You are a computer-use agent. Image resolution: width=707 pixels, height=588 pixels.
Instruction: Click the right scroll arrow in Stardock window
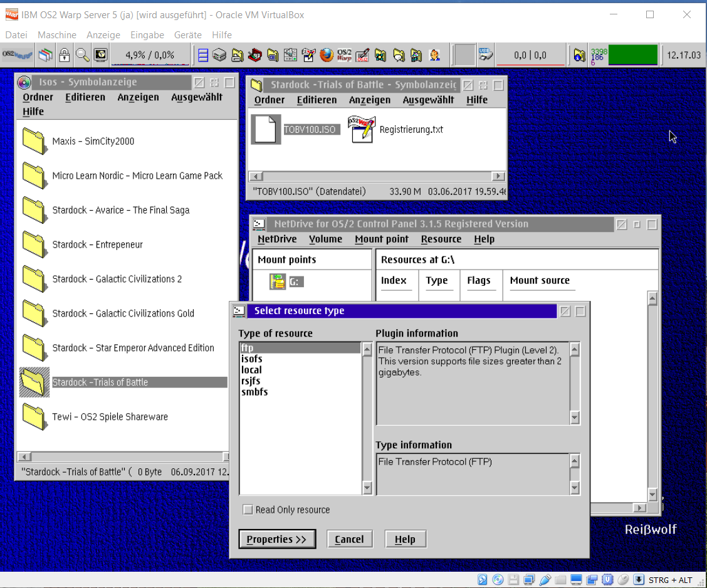click(x=498, y=176)
